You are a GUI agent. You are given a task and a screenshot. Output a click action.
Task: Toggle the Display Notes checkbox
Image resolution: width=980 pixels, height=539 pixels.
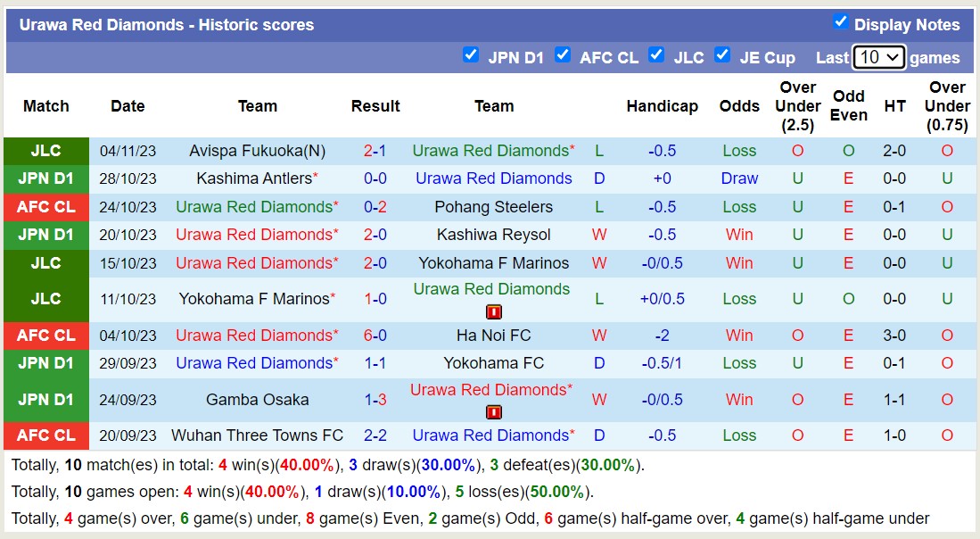click(x=840, y=22)
